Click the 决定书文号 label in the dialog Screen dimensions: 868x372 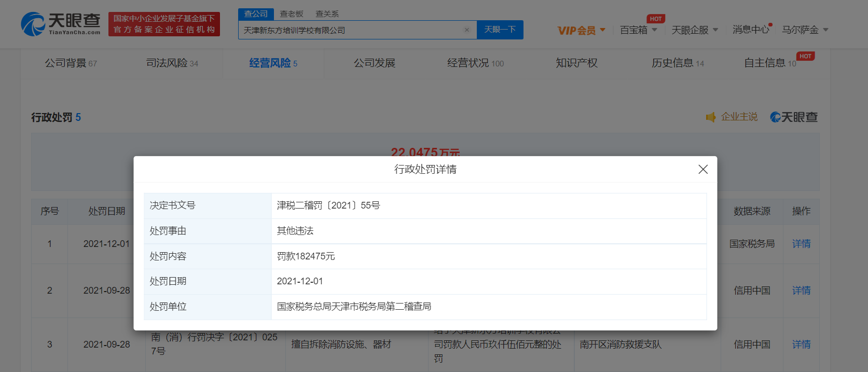click(x=172, y=205)
